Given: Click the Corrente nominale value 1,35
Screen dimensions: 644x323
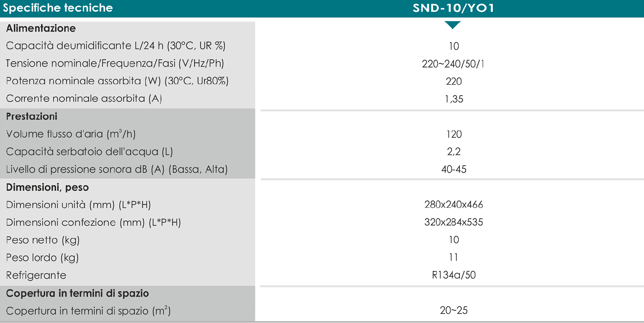Looking at the screenshot, I should pyautogui.click(x=454, y=99).
